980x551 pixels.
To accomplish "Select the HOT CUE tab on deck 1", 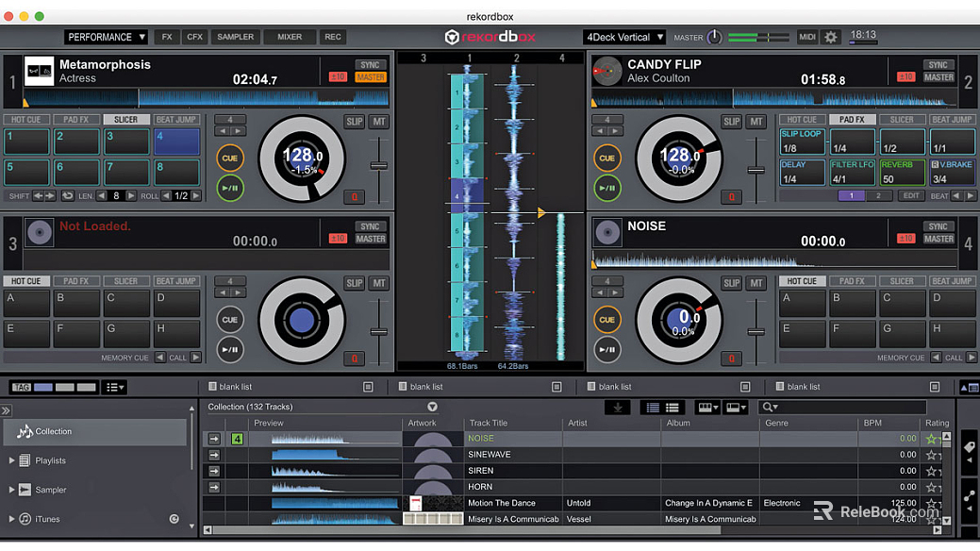I will click(x=25, y=120).
